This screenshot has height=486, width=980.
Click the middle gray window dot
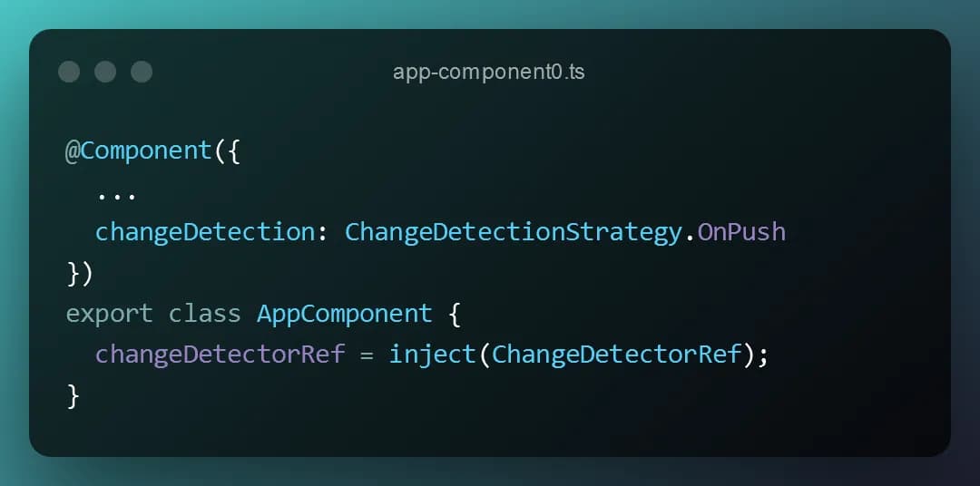(105, 72)
